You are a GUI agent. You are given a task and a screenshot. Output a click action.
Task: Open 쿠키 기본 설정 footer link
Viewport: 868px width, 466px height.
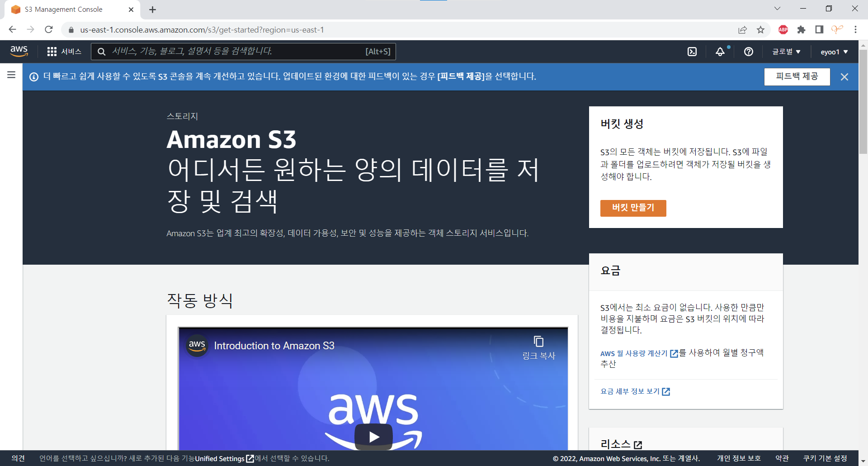(x=825, y=458)
